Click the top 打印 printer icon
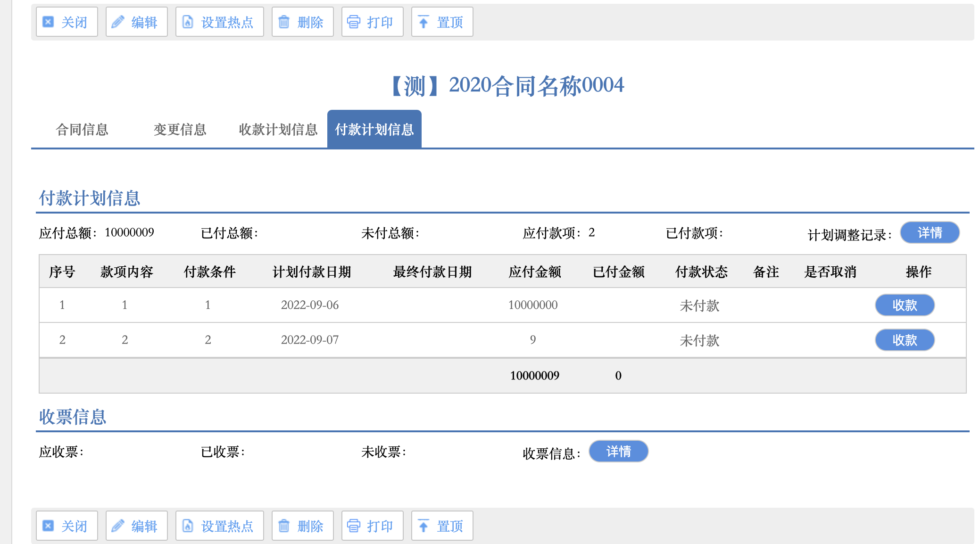 [x=354, y=22]
